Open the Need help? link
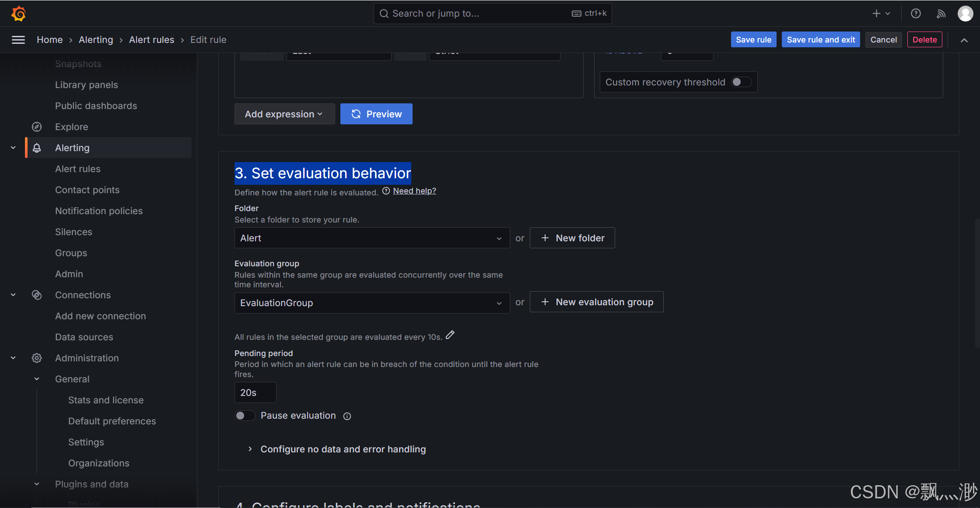The width and height of the screenshot is (980, 508). click(415, 191)
